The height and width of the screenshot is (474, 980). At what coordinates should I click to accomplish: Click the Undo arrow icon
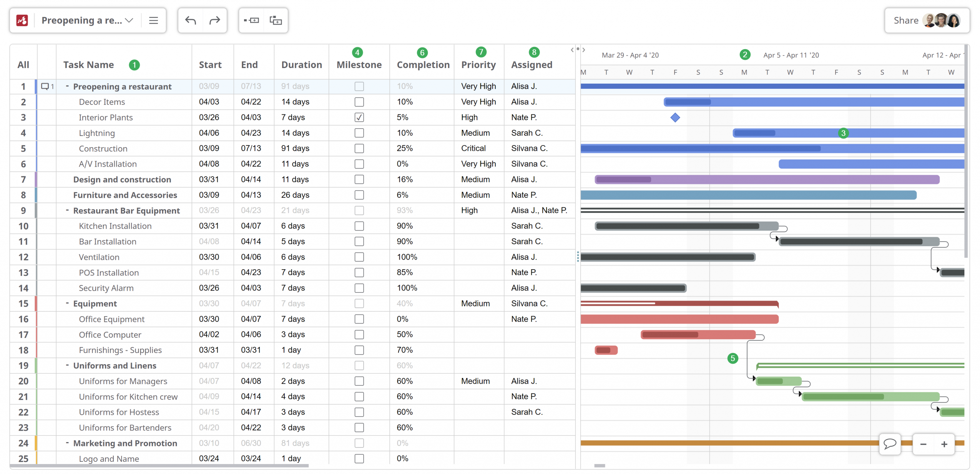click(191, 20)
